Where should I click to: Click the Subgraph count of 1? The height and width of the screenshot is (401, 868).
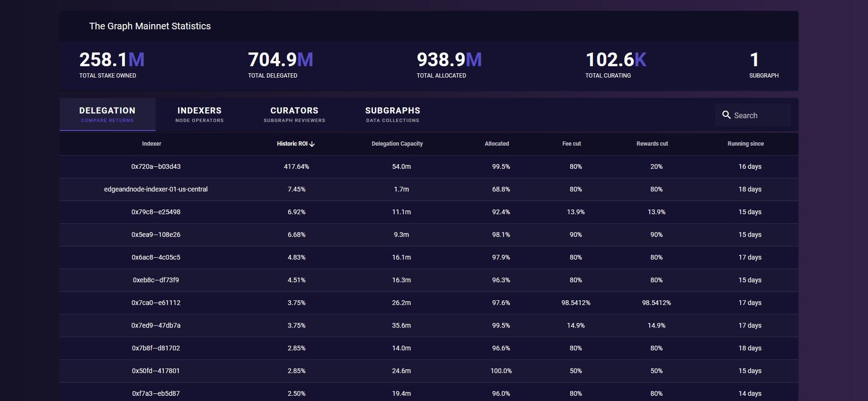point(754,60)
